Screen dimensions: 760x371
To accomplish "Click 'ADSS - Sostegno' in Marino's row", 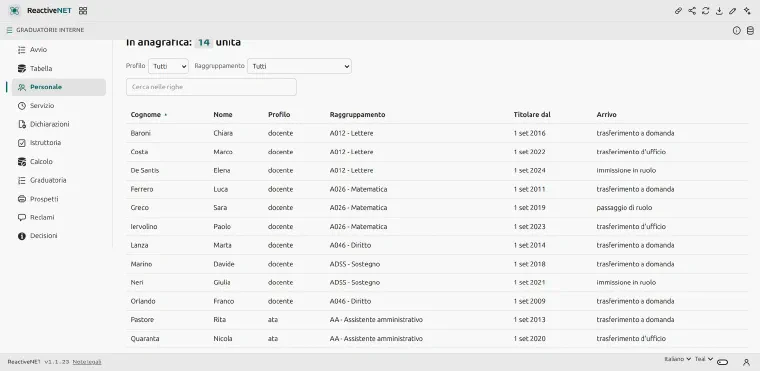I will pos(355,264).
